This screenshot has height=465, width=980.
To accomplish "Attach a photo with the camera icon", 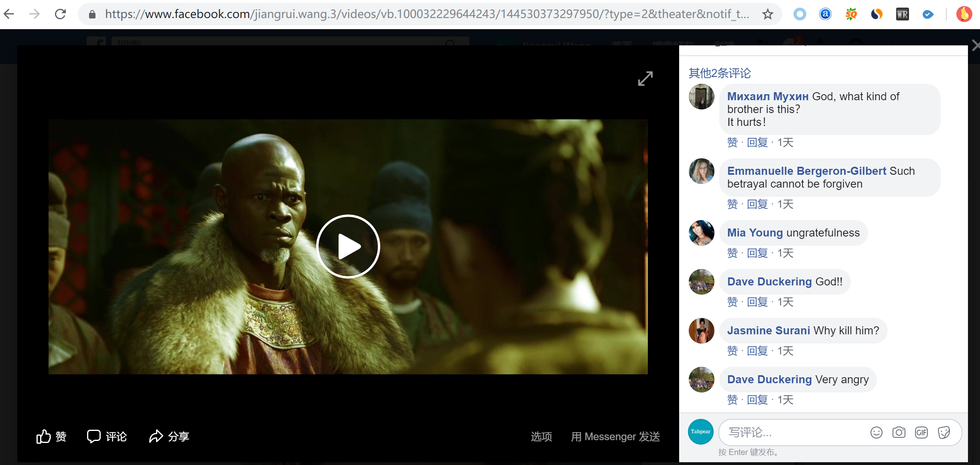I will (899, 433).
